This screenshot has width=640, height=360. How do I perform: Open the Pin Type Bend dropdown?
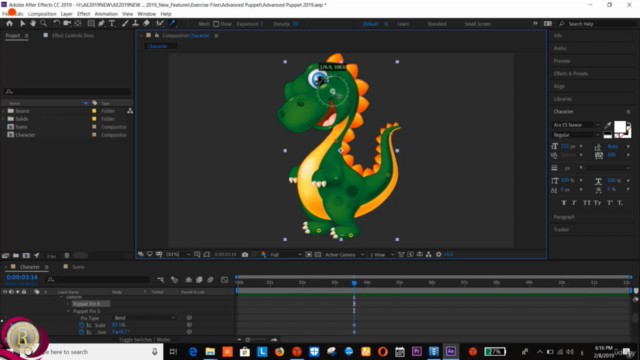(145, 318)
